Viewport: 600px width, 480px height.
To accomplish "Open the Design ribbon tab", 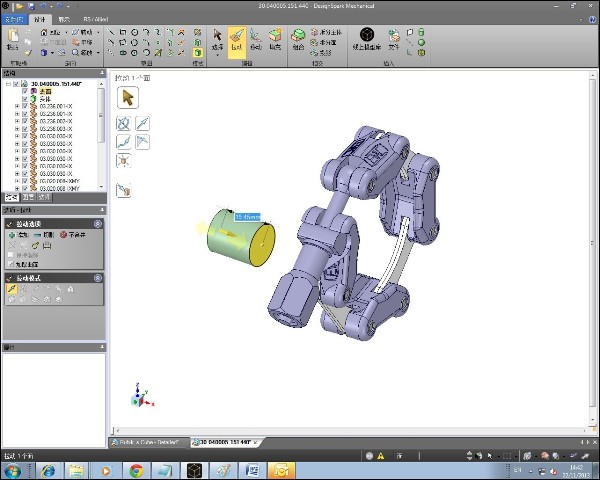I will click(x=40, y=19).
